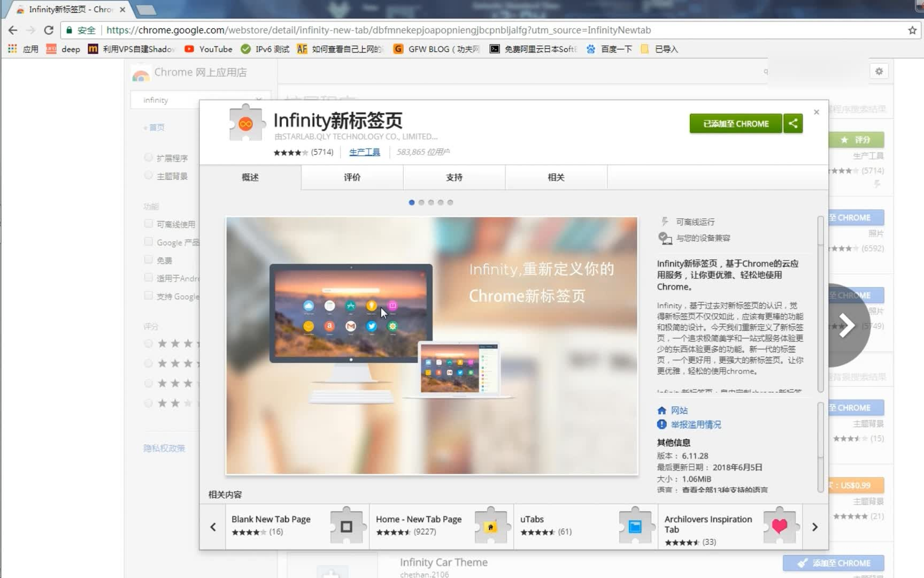Image resolution: width=924 pixels, height=578 pixels.
Task: Select the five-star rating filter radio
Action: pos(149,343)
